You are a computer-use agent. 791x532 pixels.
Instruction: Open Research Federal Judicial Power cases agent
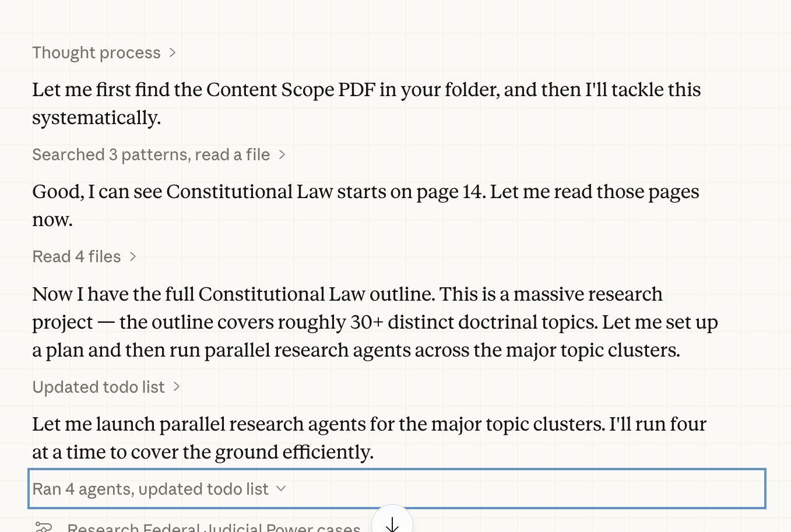coord(213,528)
